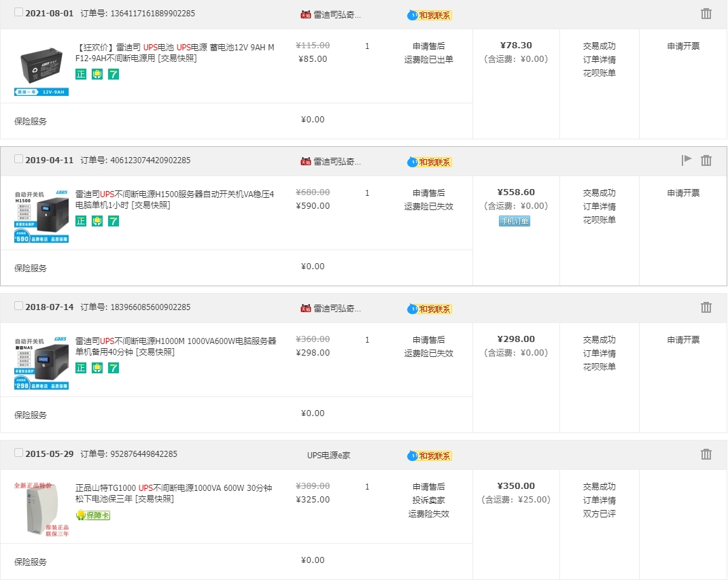Click order number 1364117161889902285
Image resolution: width=728 pixels, height=580 pixels.
(x=153, y=14)
